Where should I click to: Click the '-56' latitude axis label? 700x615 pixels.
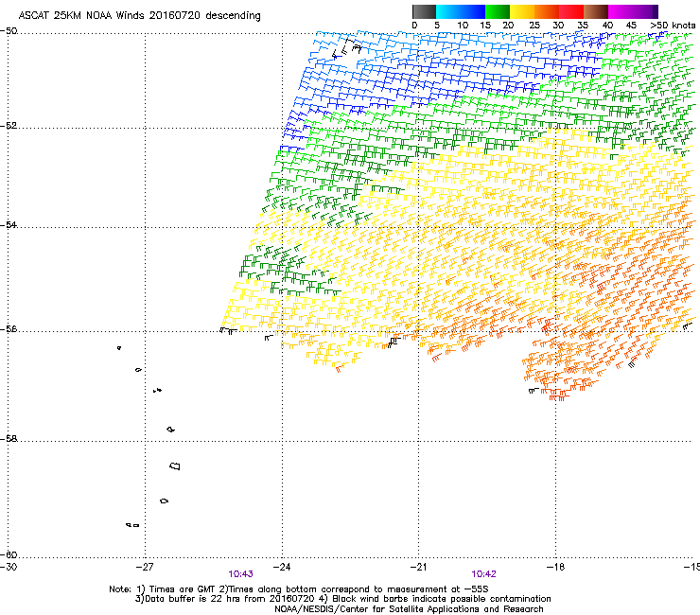[x=9, y=329]
